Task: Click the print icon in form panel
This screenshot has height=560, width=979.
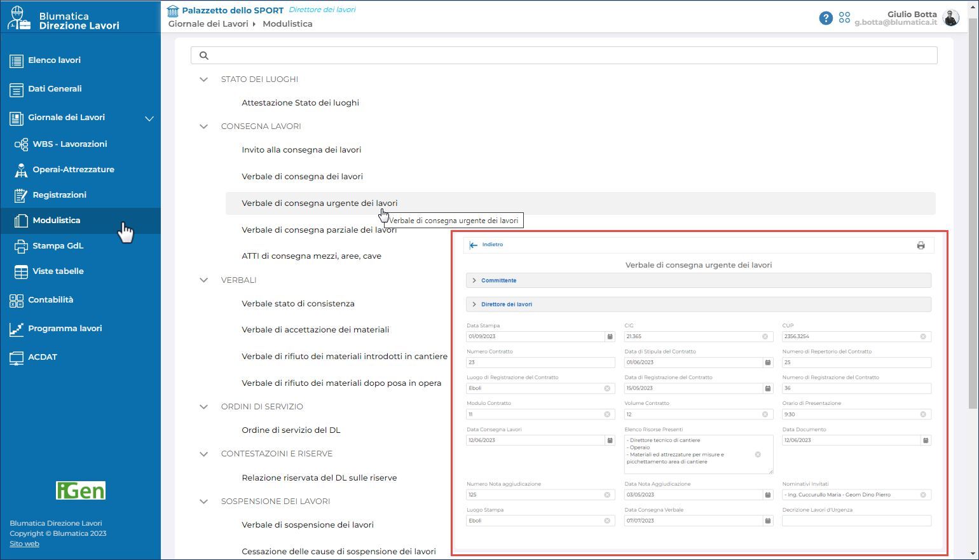Action: [921, 245]
